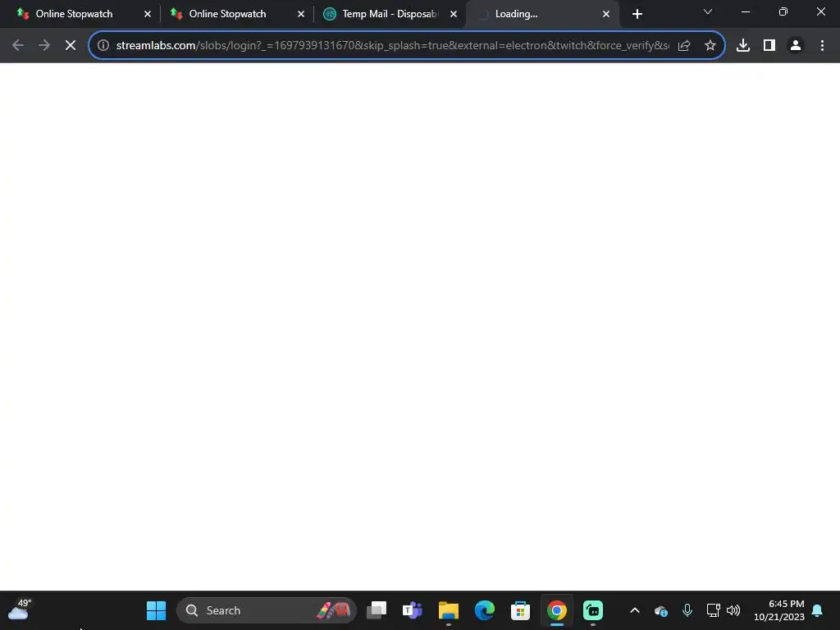Image resolution: width=840 pixels, height=630 pixels.
Task: Open Chrome profile menu
Action: click(x=796, y=46)
